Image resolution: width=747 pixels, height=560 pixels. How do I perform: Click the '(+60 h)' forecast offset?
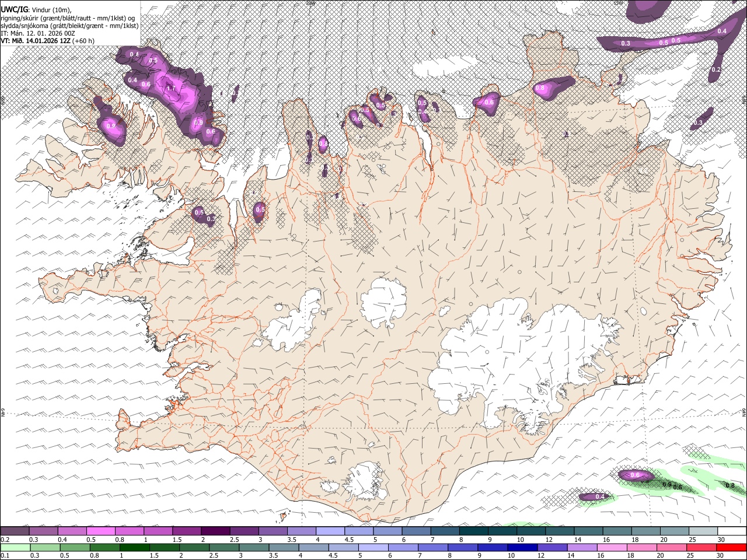[84, 41]
